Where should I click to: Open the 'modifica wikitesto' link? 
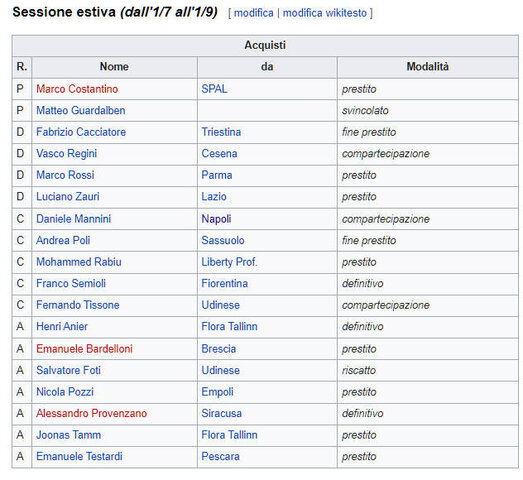(x=325, y=13)
